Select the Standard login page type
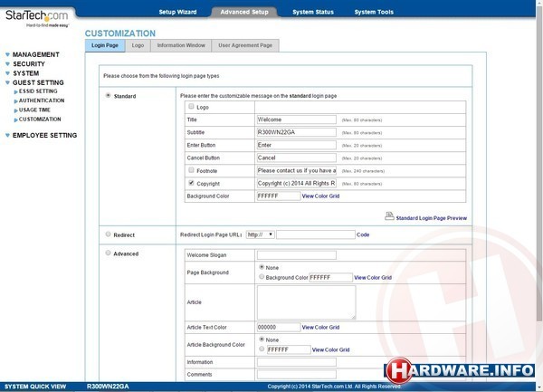Screen dimensions: 543x392 coord(108,95)
